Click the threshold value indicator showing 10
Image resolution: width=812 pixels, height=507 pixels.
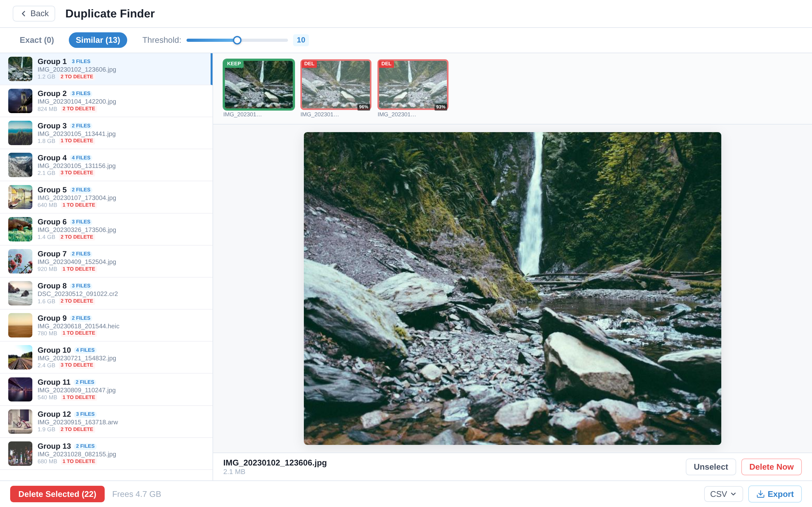pos(301,40)
